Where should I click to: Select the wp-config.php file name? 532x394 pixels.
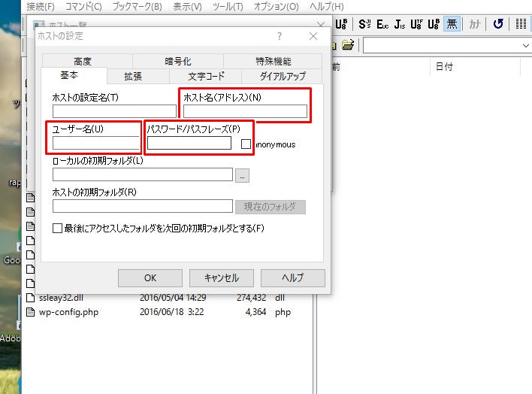(x=68, y=312)
